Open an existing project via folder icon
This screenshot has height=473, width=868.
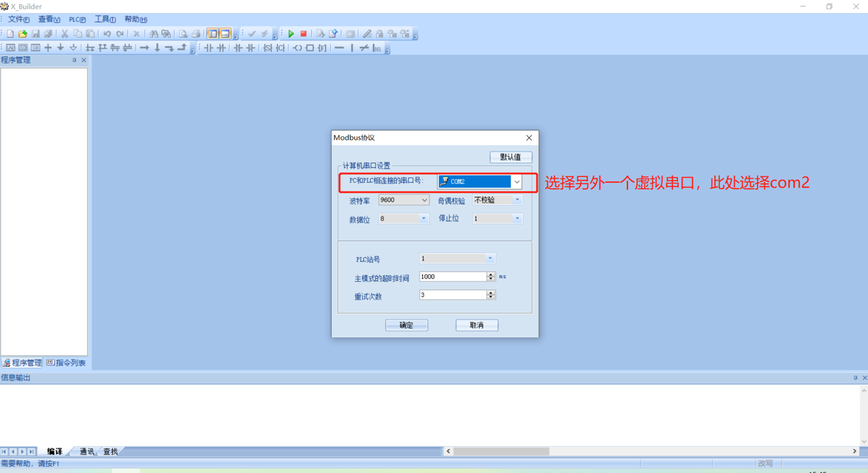[23, 34]
